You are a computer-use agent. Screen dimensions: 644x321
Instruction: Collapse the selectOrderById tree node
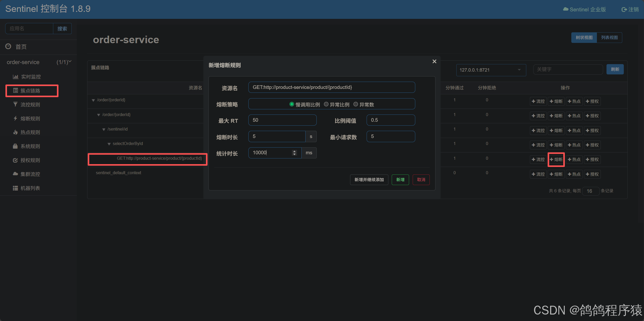(x=109, y=144)
